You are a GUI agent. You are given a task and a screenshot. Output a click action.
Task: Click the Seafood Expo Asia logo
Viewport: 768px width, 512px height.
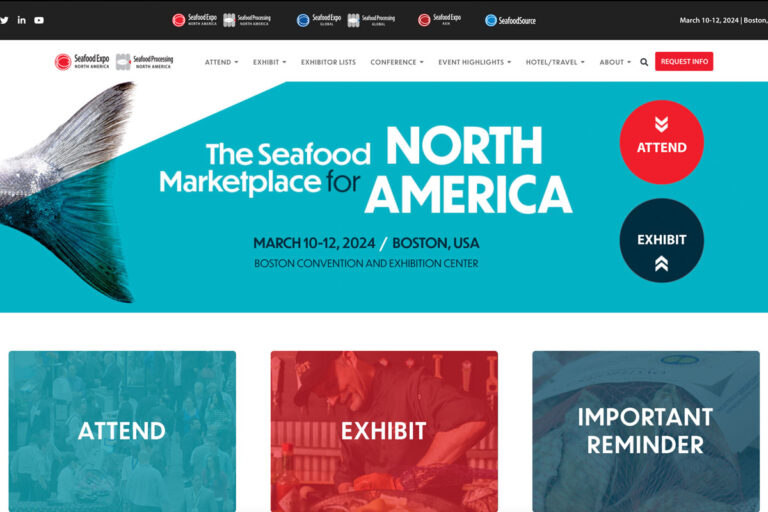pyautogui.click(x=439, y=20)
